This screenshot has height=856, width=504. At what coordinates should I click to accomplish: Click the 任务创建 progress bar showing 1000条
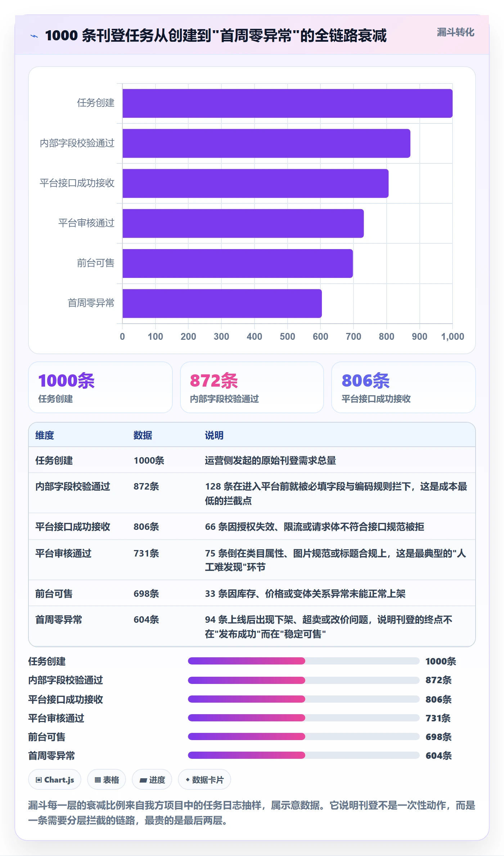[x=303, y=661]
